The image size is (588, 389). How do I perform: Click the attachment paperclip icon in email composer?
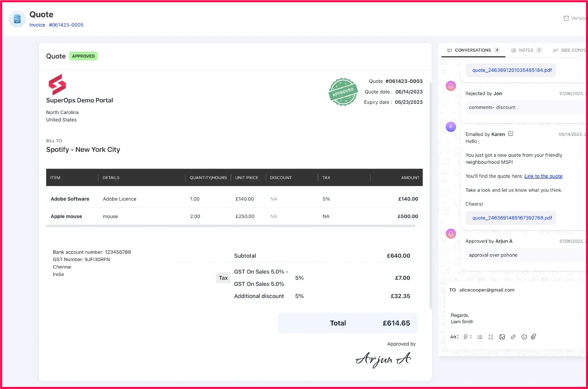(x=533, y=337)
